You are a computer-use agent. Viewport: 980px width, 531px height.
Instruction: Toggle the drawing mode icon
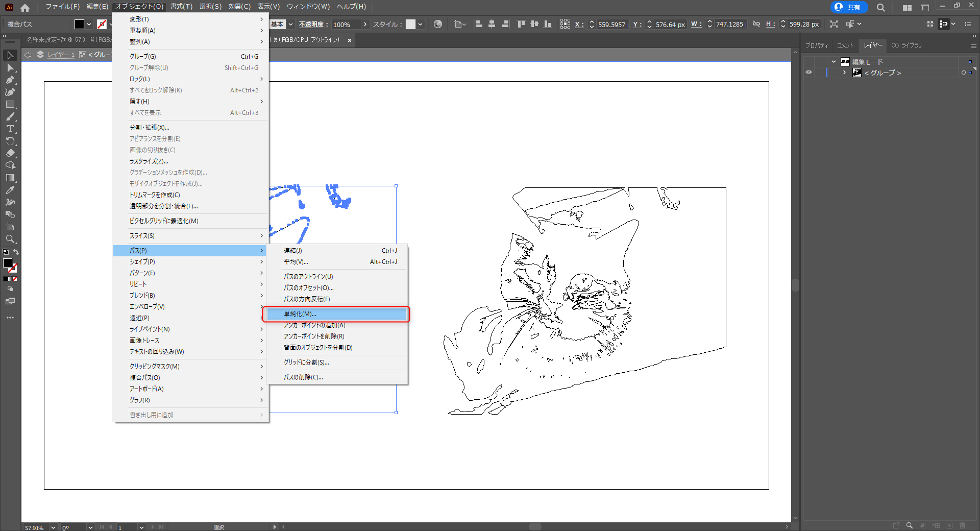(10, 289)
